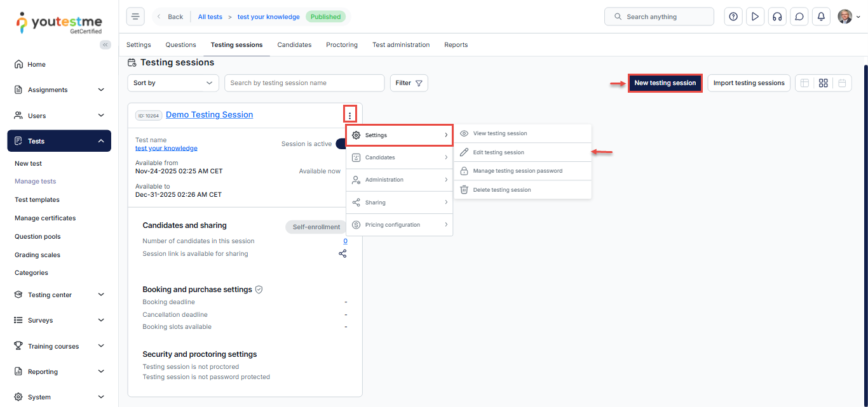Click the session link share icon

tap(342, 253)
